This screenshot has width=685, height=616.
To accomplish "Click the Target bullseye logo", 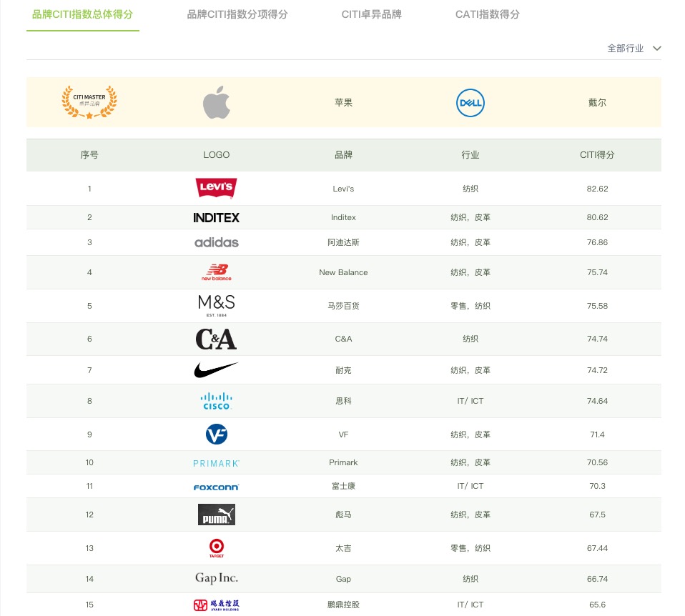I will coord(217,548).
